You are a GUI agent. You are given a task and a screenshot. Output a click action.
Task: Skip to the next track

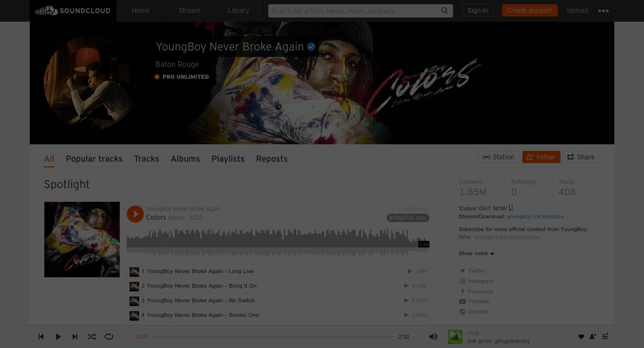pos(74,337)
